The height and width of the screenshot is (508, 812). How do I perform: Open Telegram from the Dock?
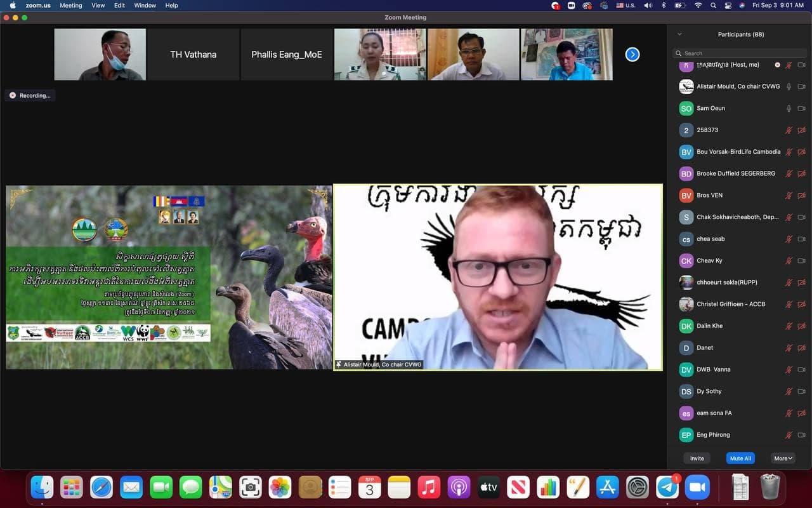[x=667, y=487]
